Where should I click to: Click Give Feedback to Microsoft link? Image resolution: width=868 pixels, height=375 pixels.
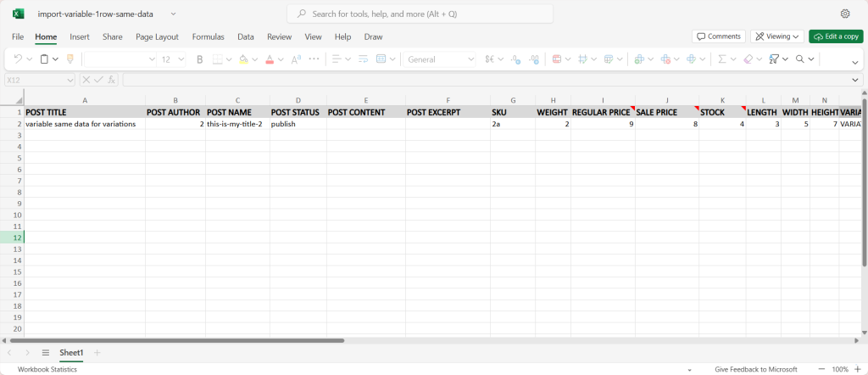[755, 369]
